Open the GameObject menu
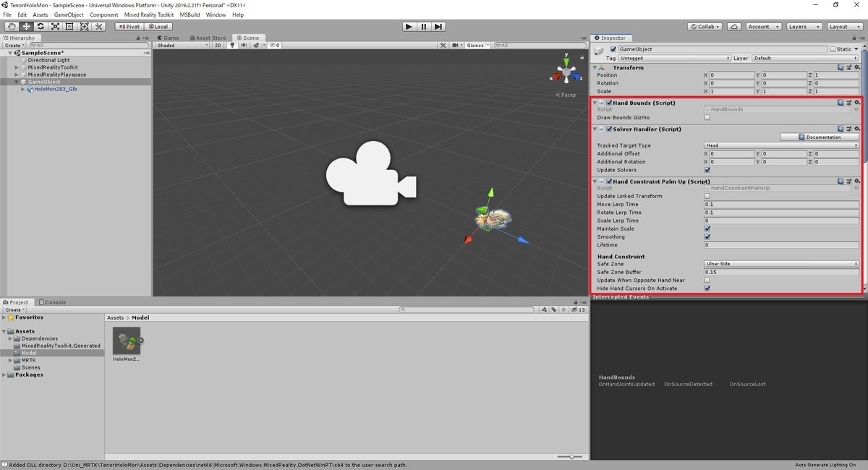868x470 pixels. coord(69,14)
